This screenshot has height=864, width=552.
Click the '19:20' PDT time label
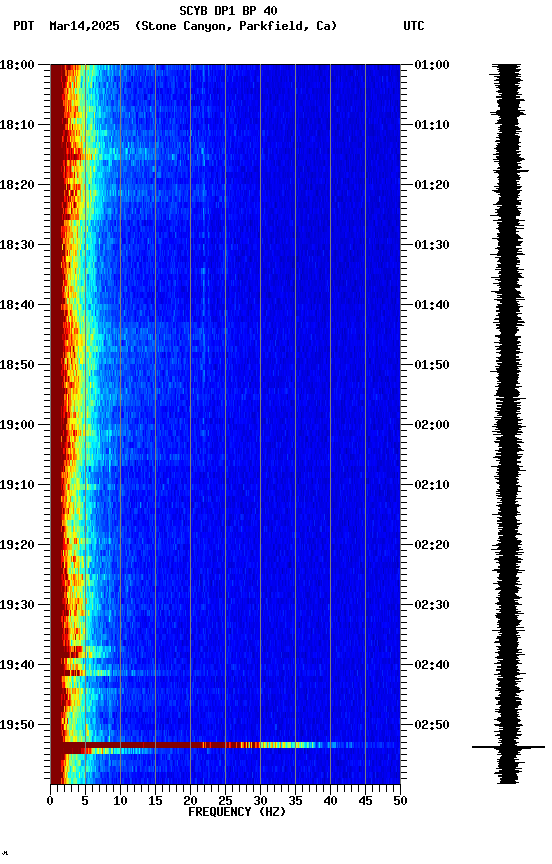point(17,546)
